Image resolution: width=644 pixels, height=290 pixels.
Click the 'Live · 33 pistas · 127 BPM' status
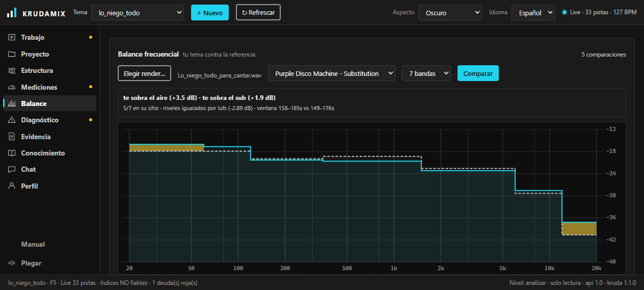pos(603,12)
